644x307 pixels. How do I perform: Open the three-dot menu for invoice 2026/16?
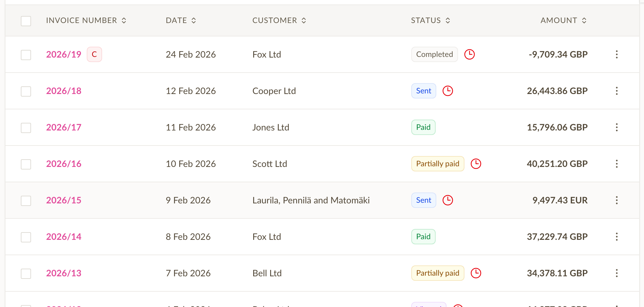(x=616, y=164)
